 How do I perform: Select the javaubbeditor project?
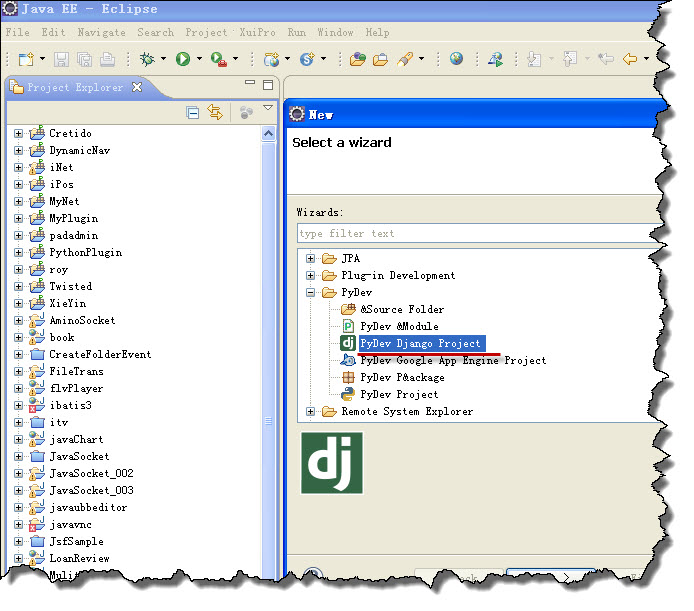pos(88,507)
